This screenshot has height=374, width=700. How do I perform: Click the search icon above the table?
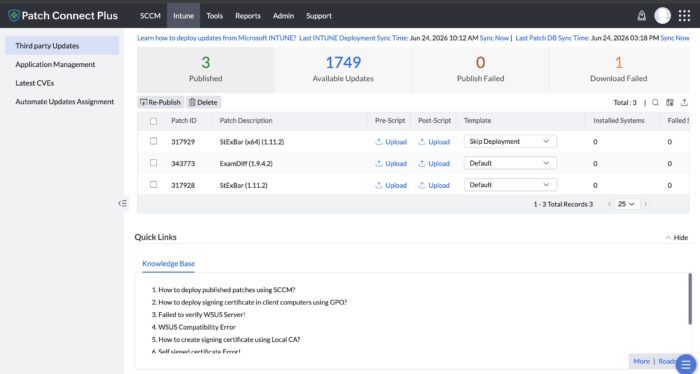tap(655, 103)
